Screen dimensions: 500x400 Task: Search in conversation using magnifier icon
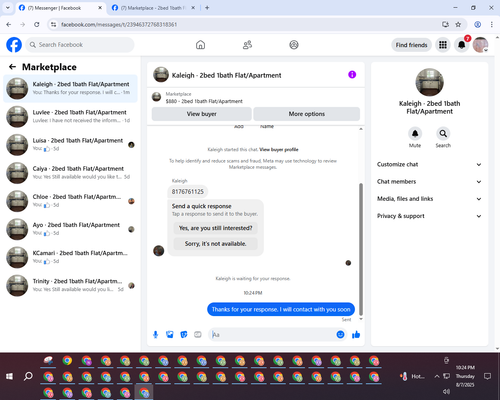tap(443, 134)
